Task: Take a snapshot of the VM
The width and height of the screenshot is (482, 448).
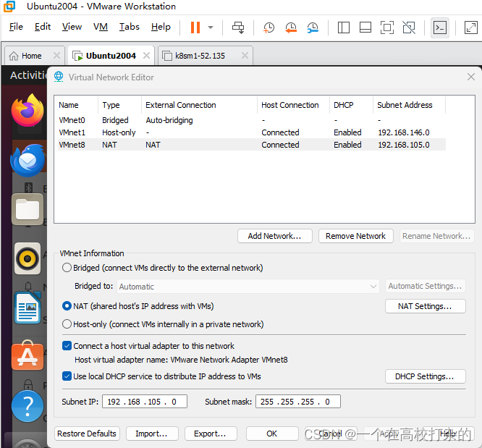Action: pyautogui.click(x=269, y=28)
